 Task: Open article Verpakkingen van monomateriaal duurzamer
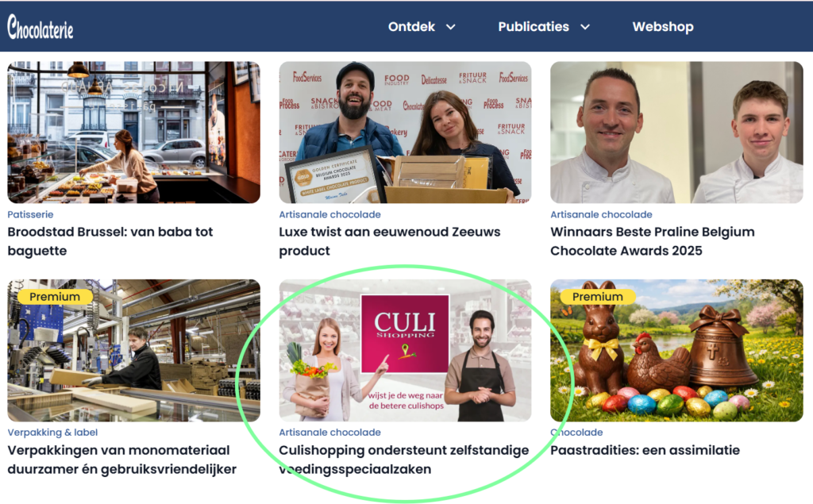pos(121,460)
